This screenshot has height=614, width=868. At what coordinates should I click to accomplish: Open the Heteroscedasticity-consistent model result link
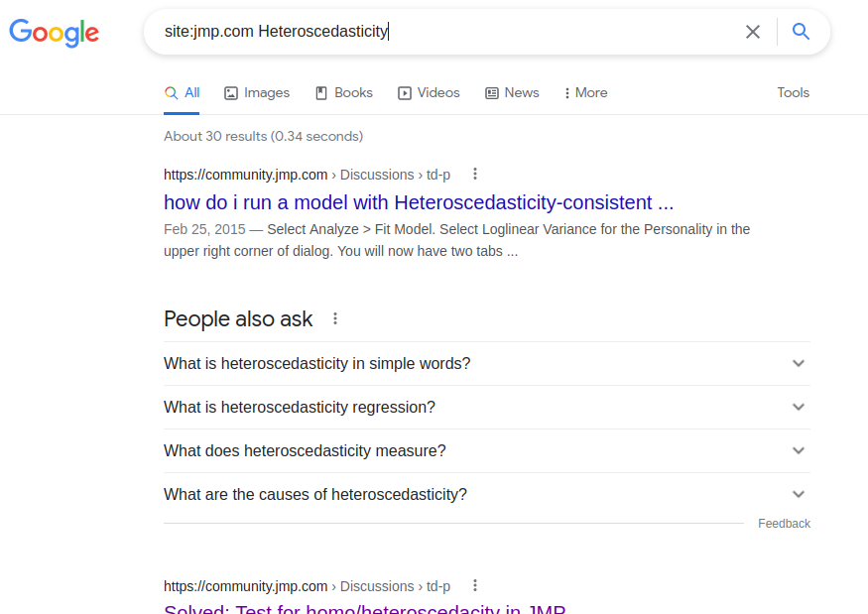[417, 202]
